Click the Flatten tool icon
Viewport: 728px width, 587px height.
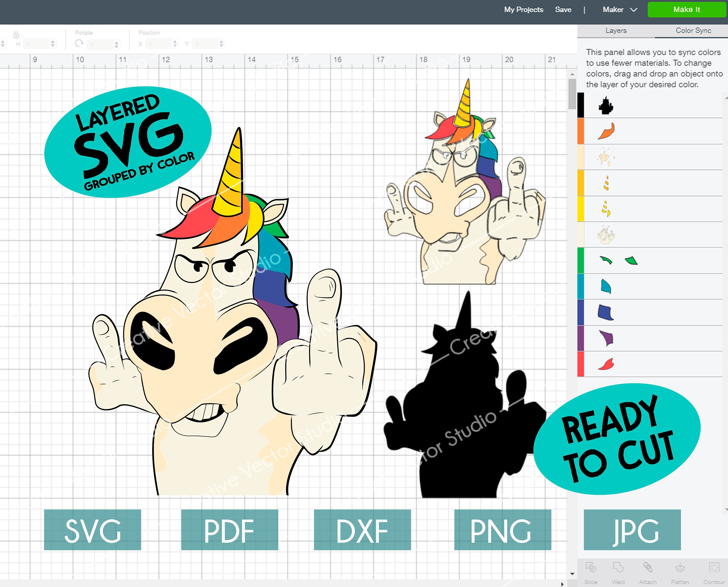[680, 567]
